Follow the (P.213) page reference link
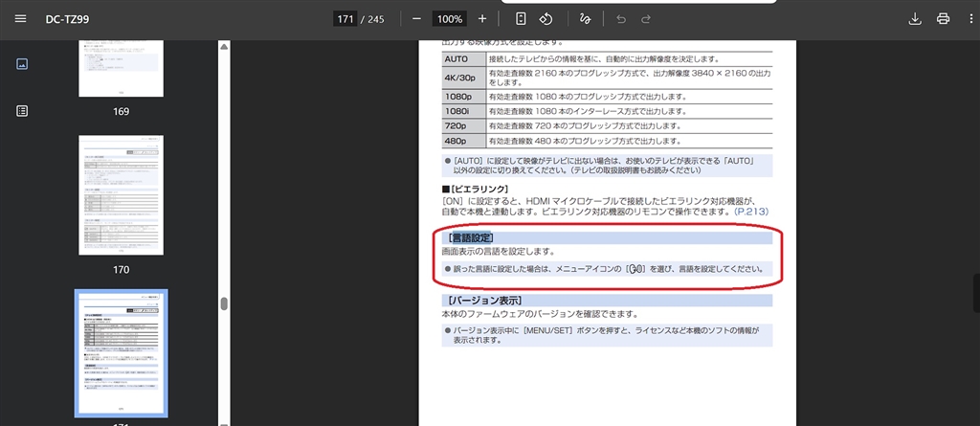The image size is (980, 426). coord(751,211)
